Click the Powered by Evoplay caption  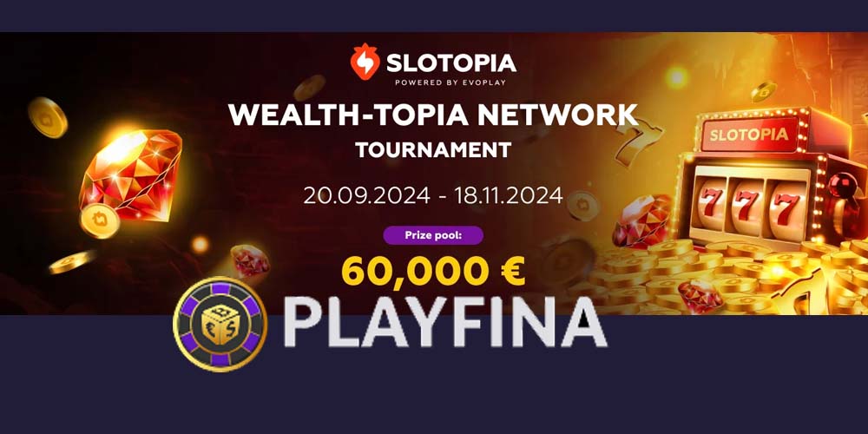(x=450, y=82)
